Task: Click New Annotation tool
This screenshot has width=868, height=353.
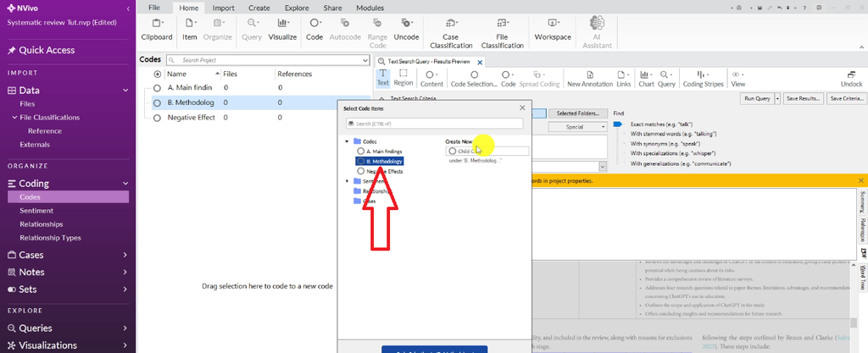Action: coord(590,79)
